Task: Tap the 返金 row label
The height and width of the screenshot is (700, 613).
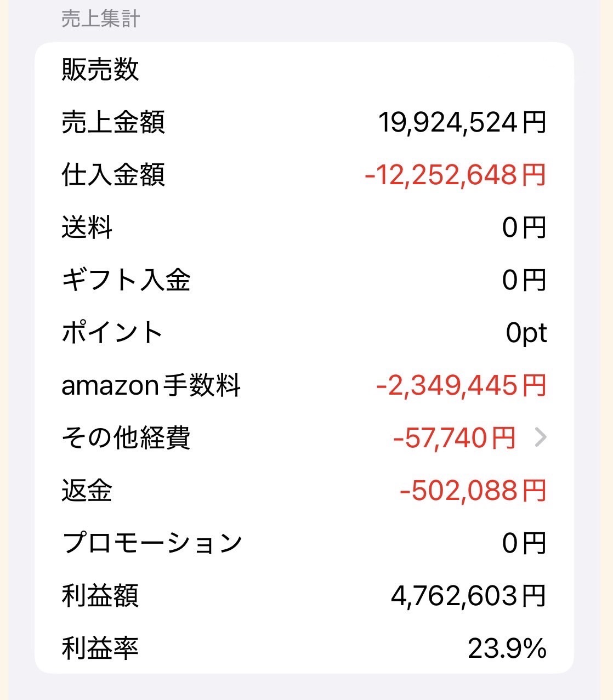Action: tap(87, 491)
